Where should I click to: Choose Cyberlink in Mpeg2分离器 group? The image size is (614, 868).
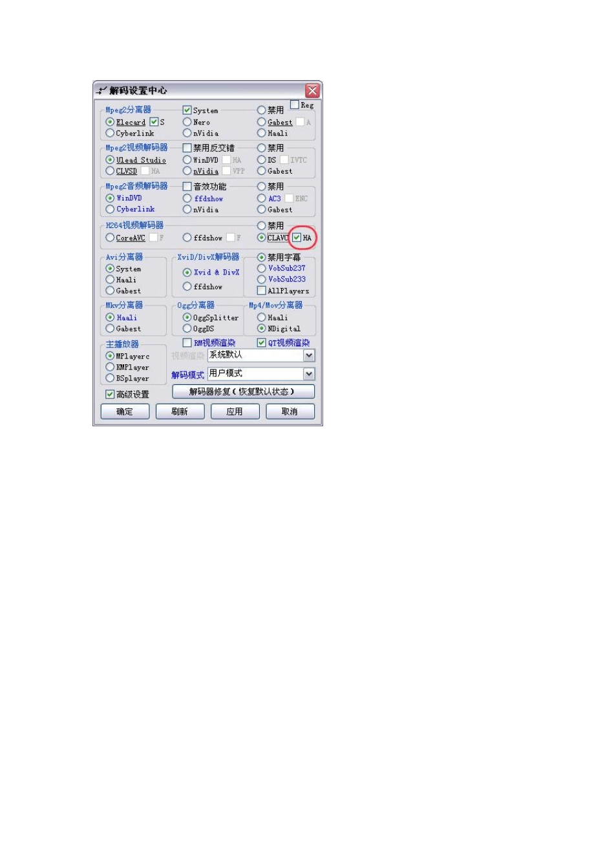coord(110,133)
